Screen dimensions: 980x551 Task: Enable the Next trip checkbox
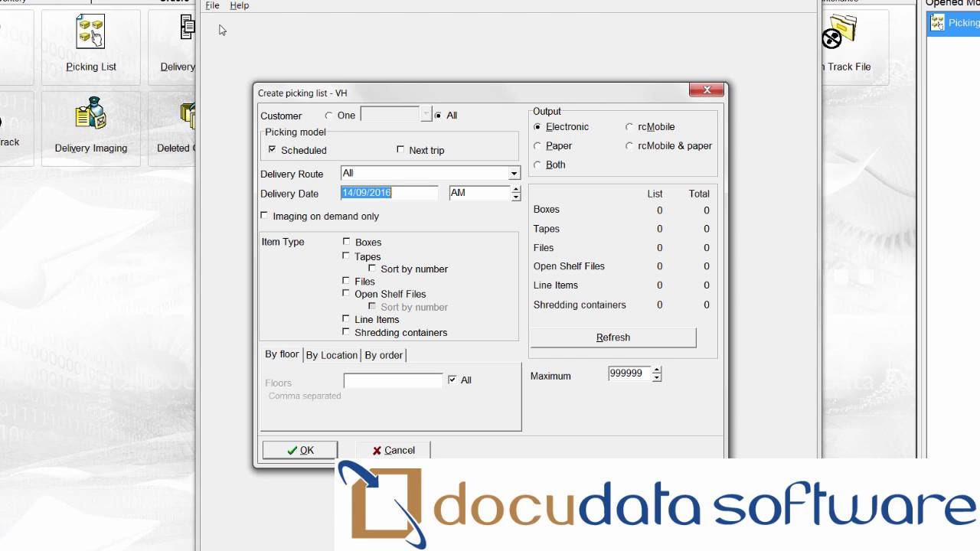coord(400,150)
